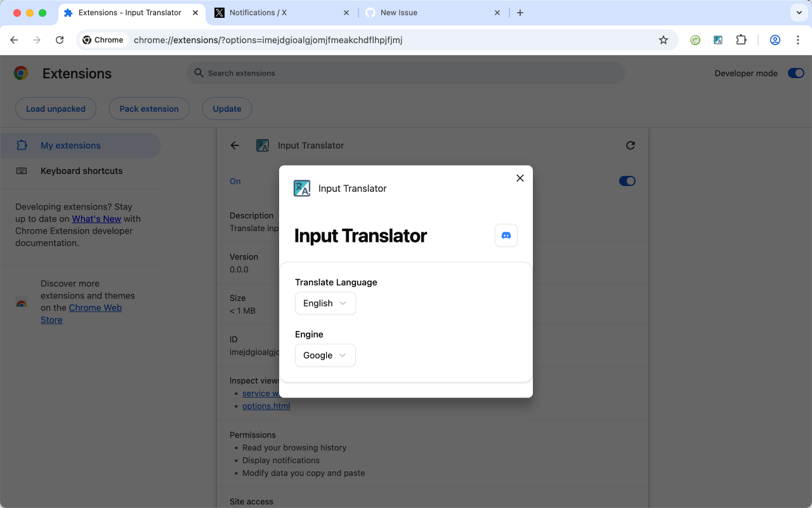Open the Chrome Extensions puzzle-piece icon
Screen dimensions: 812x508
741,39
